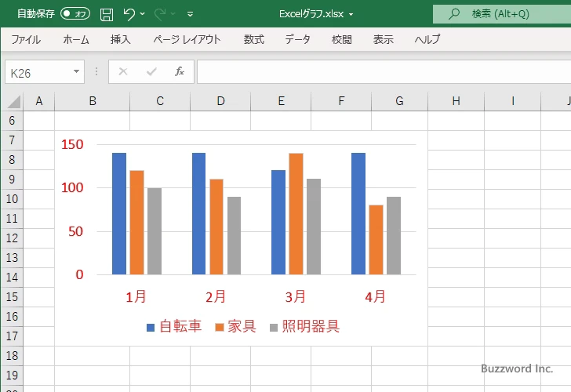Click the Save icon in title bar
This screenshot has height=392, width=571.
pos(107,14)
